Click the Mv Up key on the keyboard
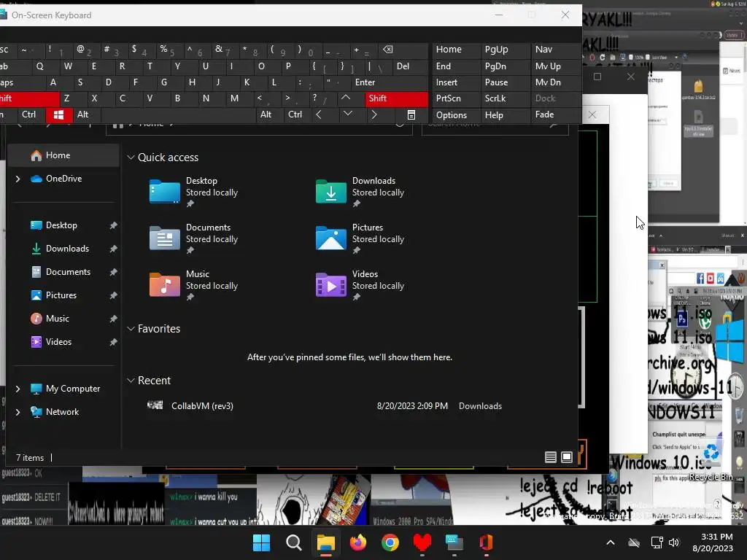 pyautogui.click(x=555, y=66)
